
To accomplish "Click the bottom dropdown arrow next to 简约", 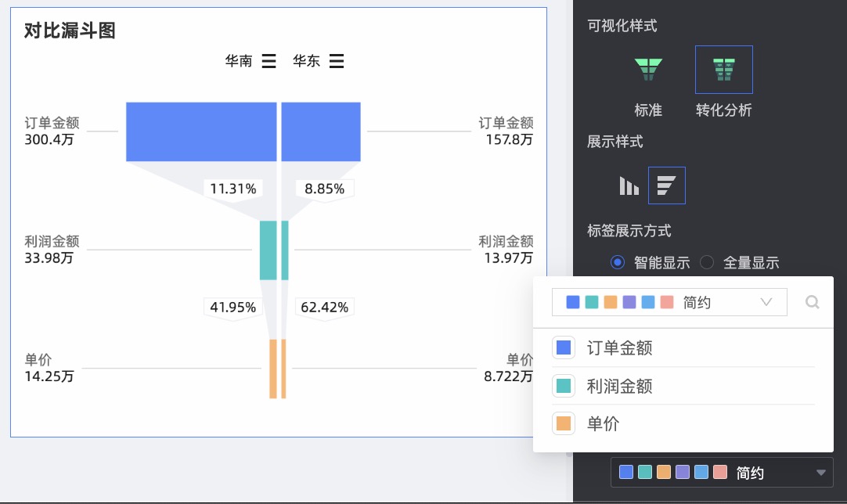I will (820, 473).
